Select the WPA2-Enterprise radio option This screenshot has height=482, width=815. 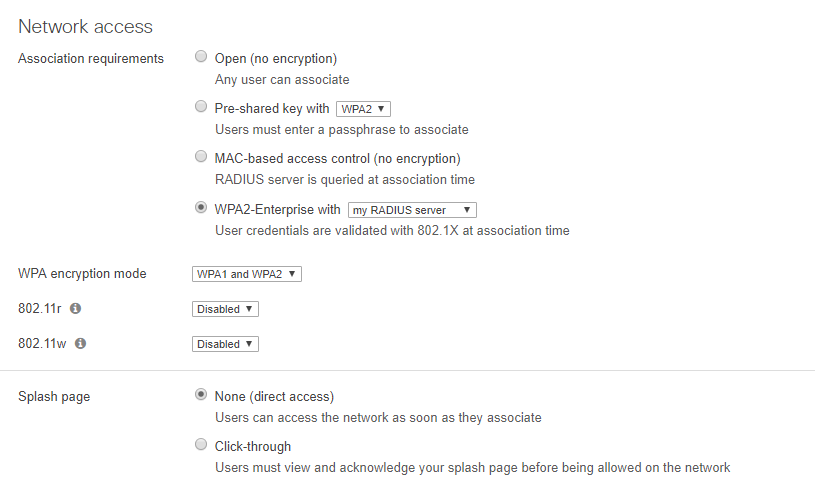point(202,208)
